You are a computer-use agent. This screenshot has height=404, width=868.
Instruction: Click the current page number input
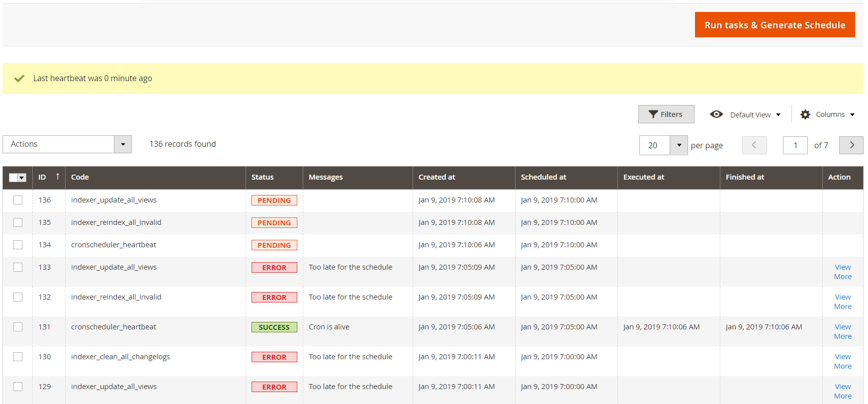(x=795, y=145)
